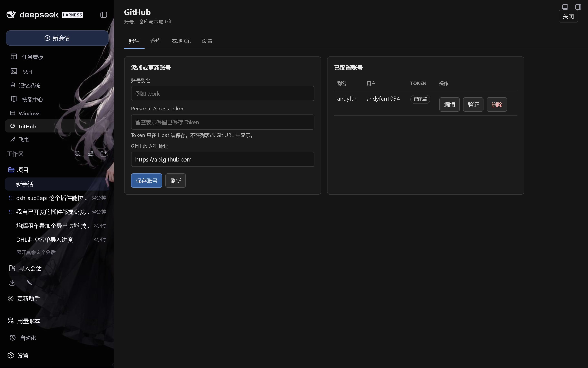This screenshot has width=588, height=368.
Task: Add new workspace folder icon
Action: click(104, 154)
